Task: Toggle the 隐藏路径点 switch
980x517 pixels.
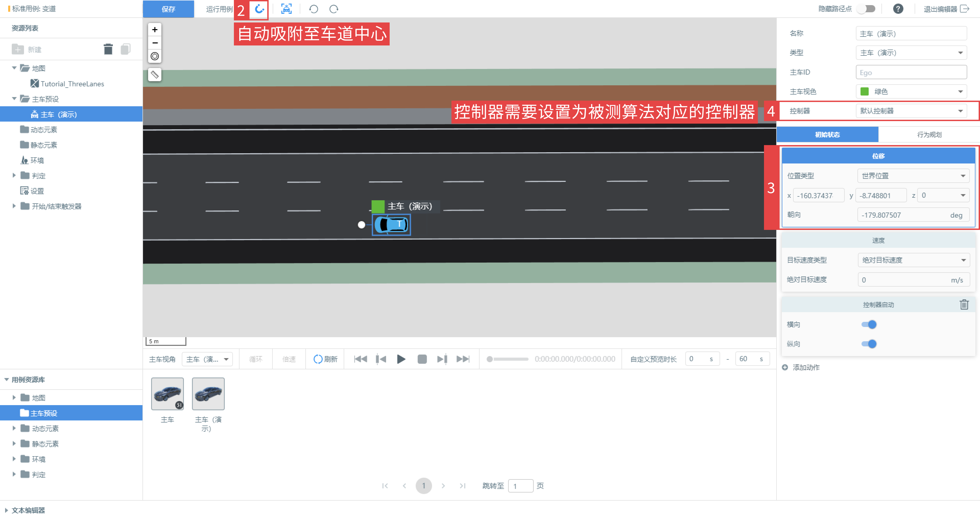Action: (x=867, y=9)
